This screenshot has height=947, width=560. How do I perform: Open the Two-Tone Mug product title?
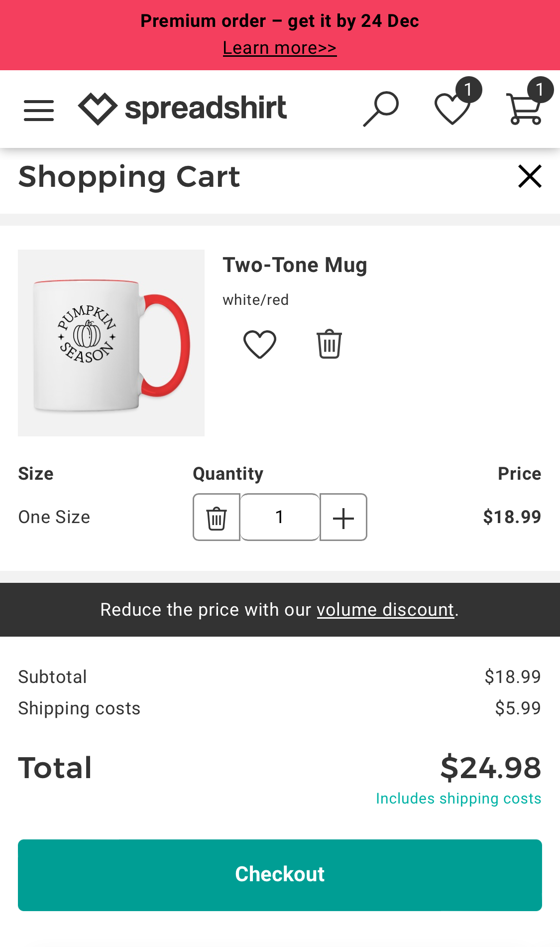coord(295,265)
